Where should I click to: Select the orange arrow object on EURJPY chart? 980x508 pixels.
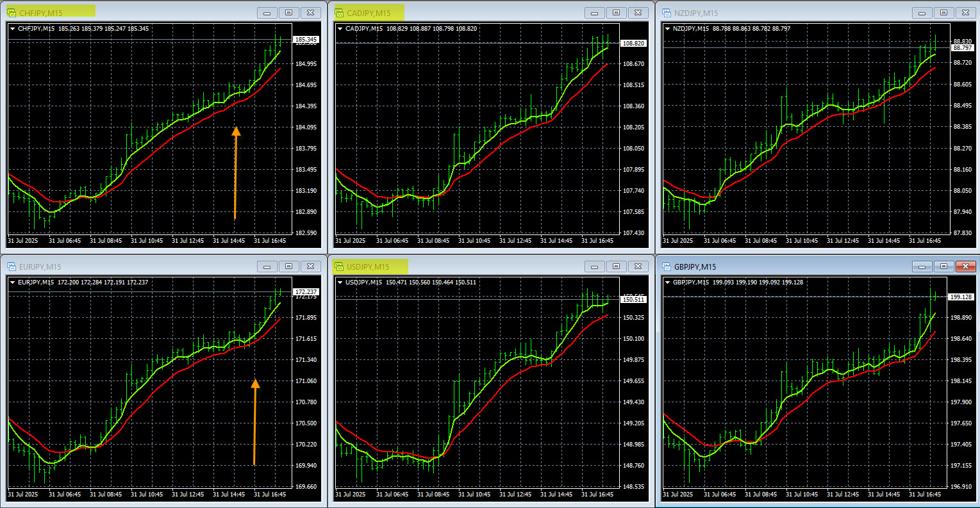click(x=255, y=420)
